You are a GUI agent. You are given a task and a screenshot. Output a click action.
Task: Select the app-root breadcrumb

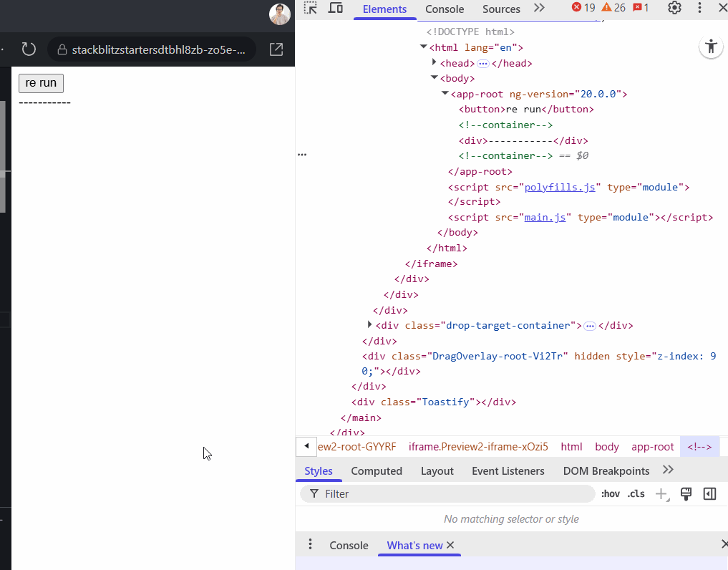652,446
